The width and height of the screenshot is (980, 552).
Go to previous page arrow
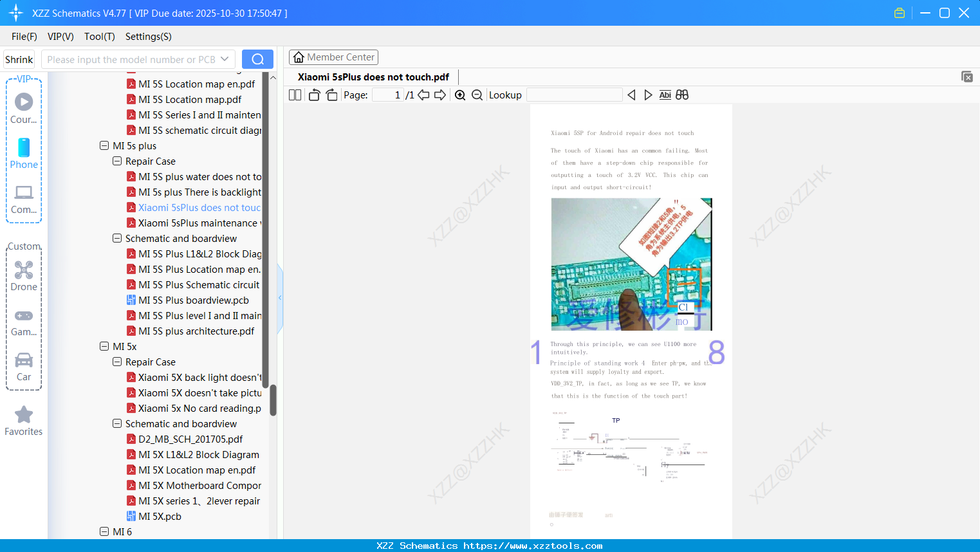click(x=423, y=95)
